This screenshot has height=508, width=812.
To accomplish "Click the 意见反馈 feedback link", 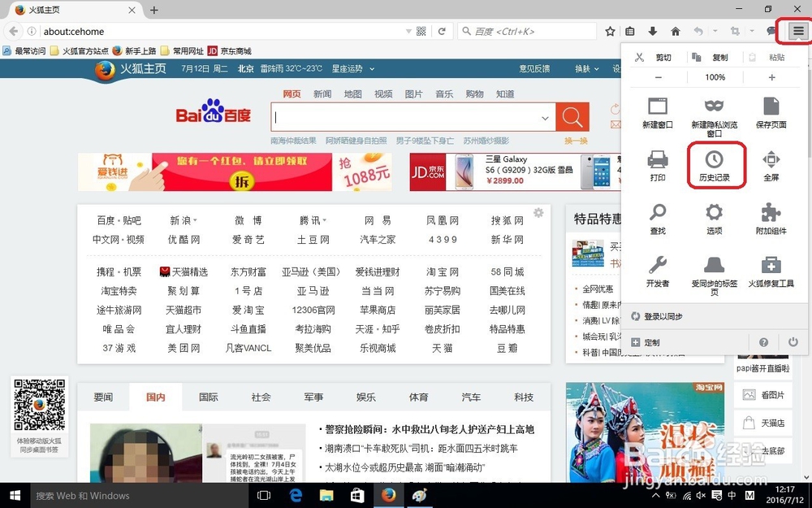I will (534, 68).
